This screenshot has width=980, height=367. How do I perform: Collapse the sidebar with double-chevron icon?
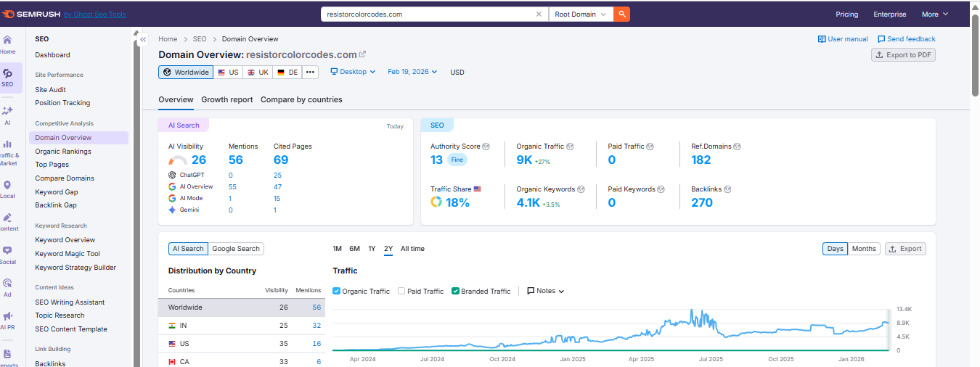pos(144,39)
